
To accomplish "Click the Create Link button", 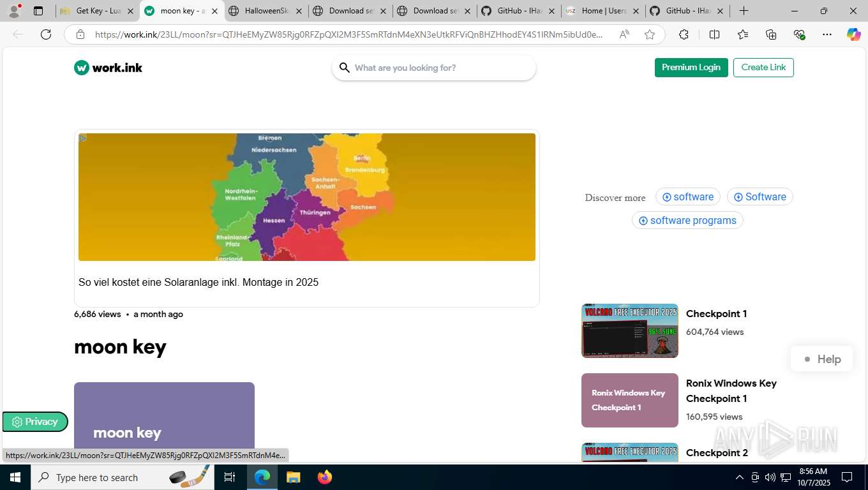I will [x=763, y=68].
